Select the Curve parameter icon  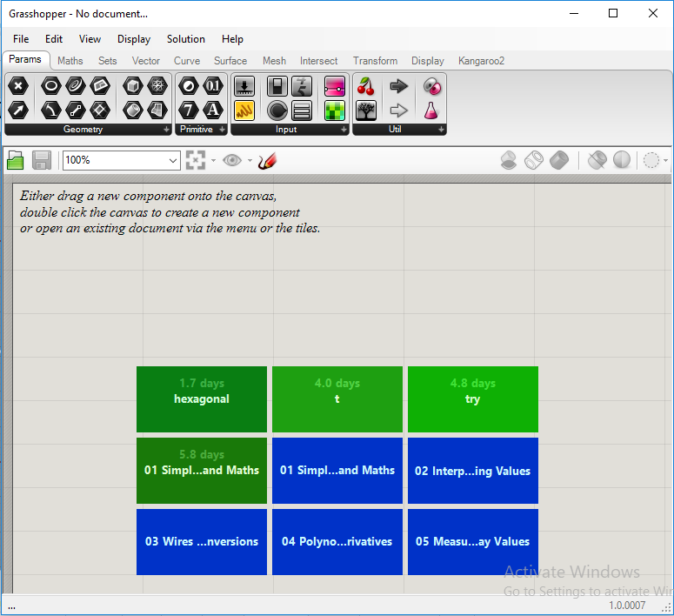[50, 110]
